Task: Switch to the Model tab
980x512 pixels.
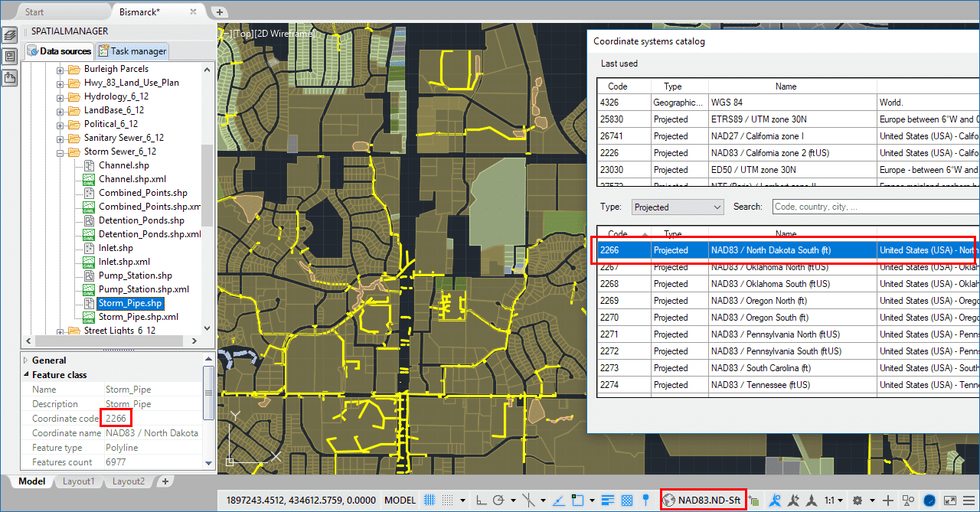Action: [31, 481]
